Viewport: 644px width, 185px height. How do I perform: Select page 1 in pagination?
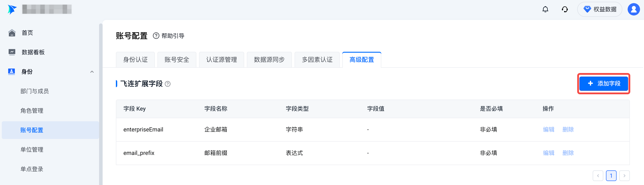click(x=611, y=175)
